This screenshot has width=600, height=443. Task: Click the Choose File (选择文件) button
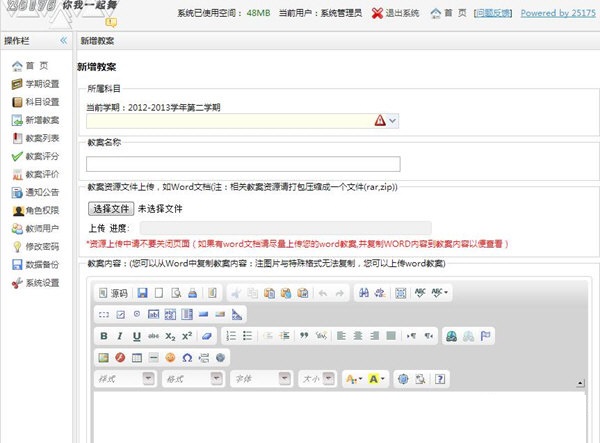111,209
